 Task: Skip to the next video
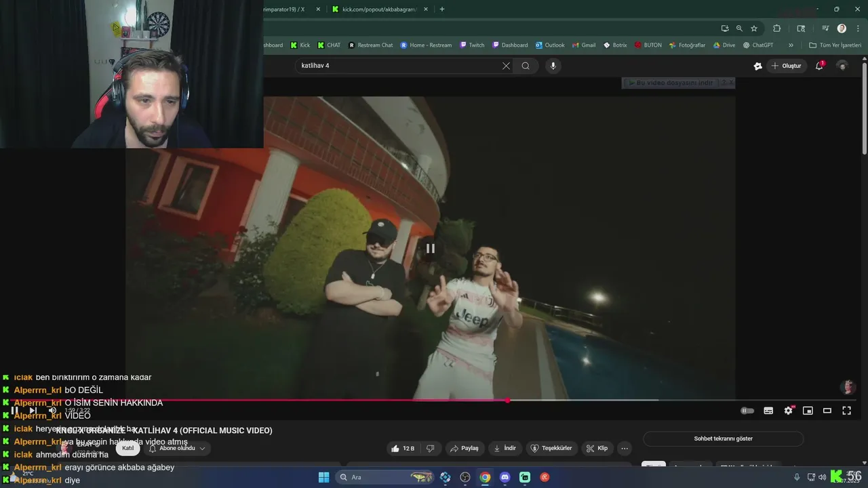33,411
